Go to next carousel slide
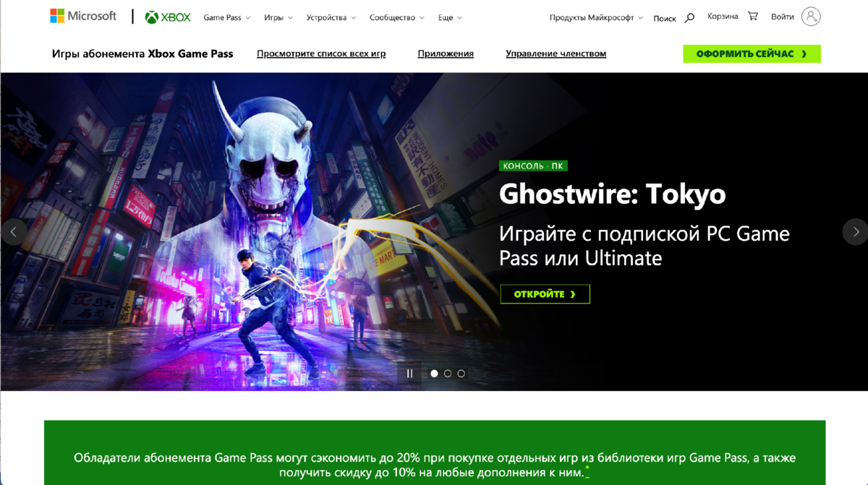The width and height of the screenshot is (868, 485). 856,232
